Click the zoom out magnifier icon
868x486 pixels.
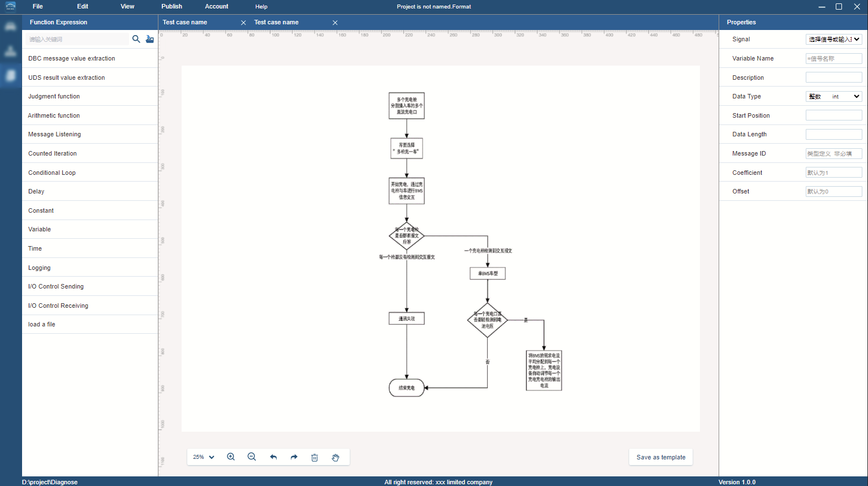pos(252,457)
